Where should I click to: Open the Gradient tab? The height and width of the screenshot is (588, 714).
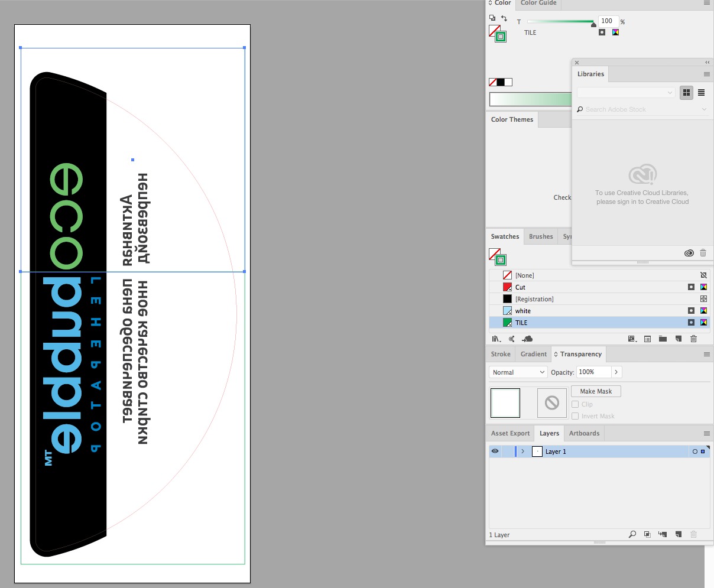click(x=534, y=354)
